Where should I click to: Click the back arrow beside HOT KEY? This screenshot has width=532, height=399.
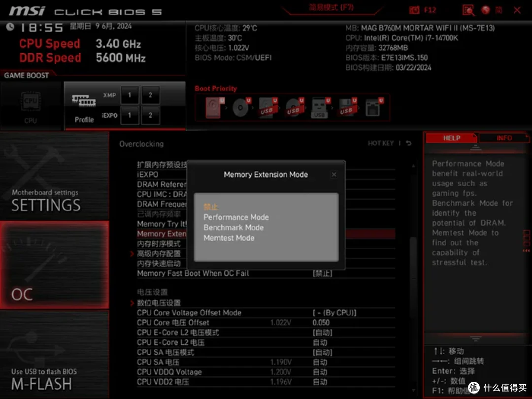click(409, 143)
